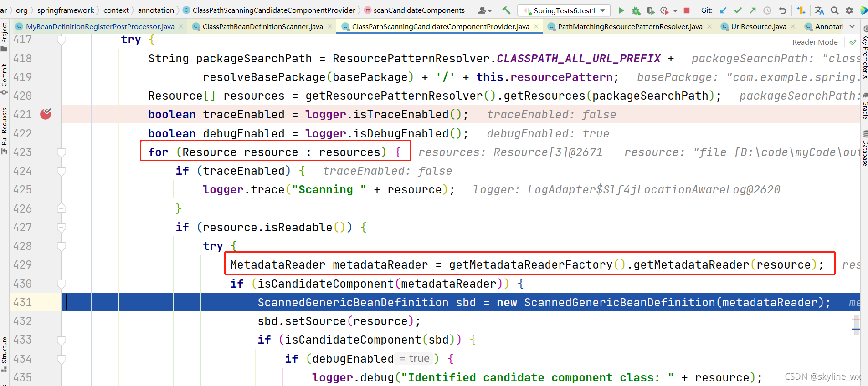Open Search Everywhere magnifier icon
Image resolution: width=868 pixels, height=386 pixels.
point(834,10)
